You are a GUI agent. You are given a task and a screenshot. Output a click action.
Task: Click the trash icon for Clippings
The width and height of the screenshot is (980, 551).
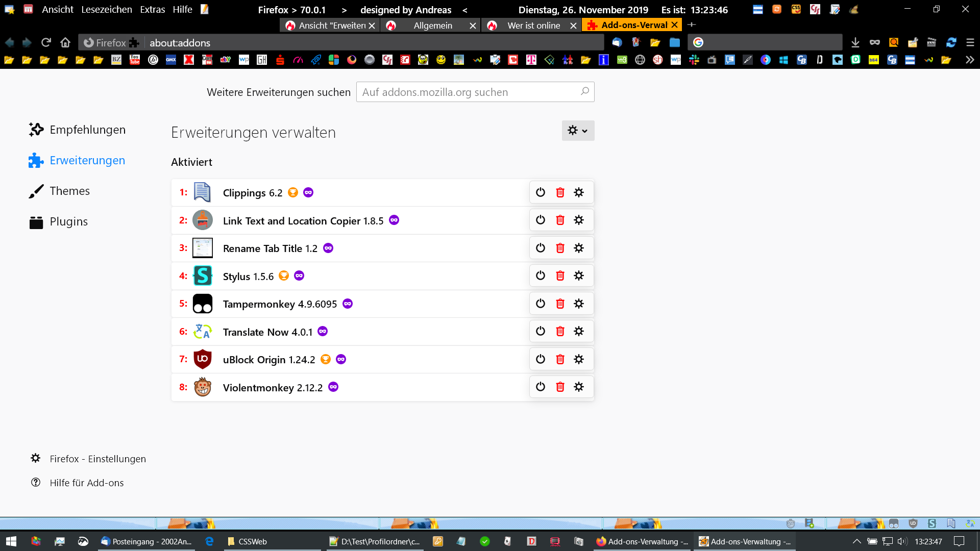560,192
